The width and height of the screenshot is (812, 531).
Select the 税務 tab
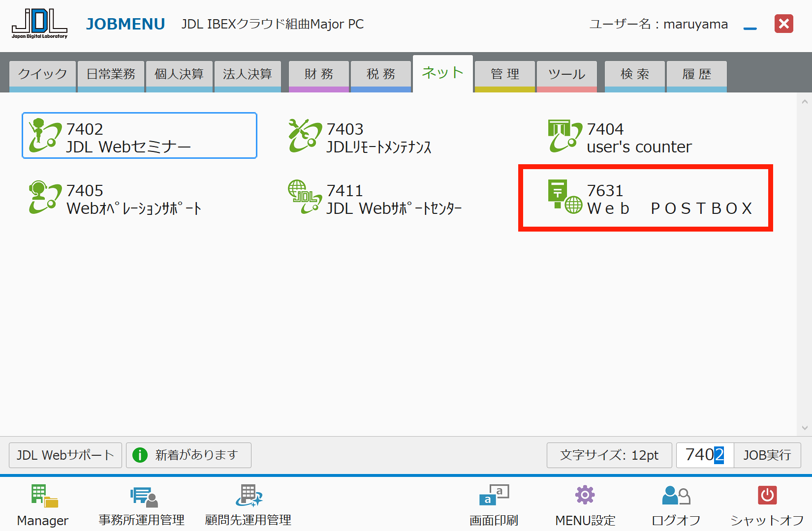381,76
